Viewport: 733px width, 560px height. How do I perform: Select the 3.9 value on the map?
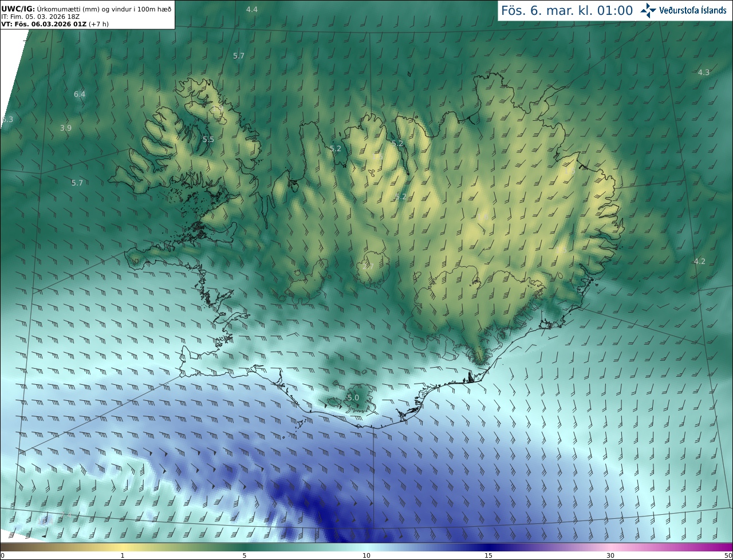(66, 128)
